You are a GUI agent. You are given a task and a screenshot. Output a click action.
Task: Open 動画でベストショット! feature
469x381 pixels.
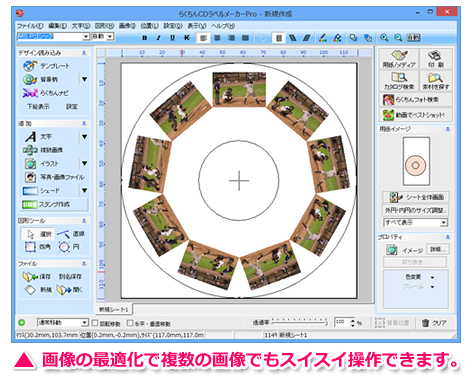pyautogui.click(x=416, y=115)
